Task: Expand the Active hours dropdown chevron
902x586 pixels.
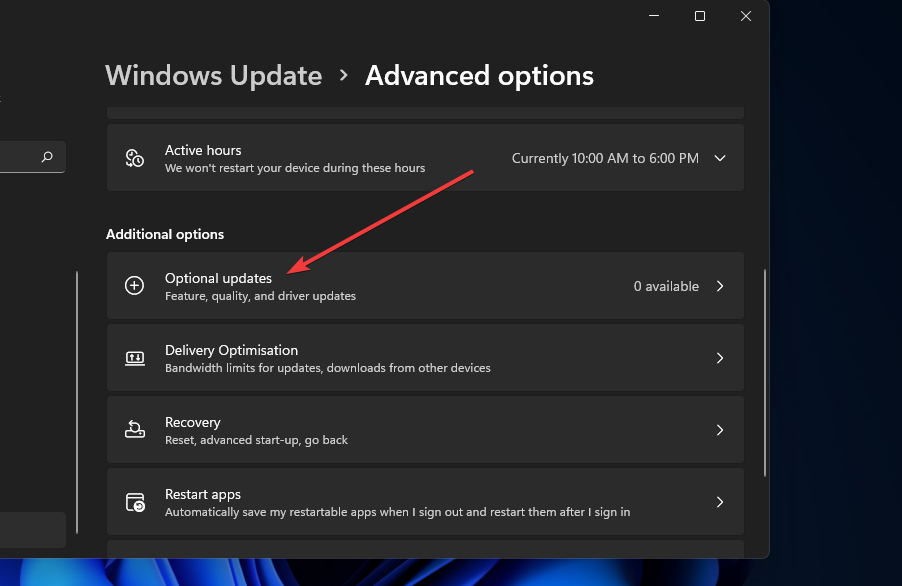Action: [x=720, y=158]
